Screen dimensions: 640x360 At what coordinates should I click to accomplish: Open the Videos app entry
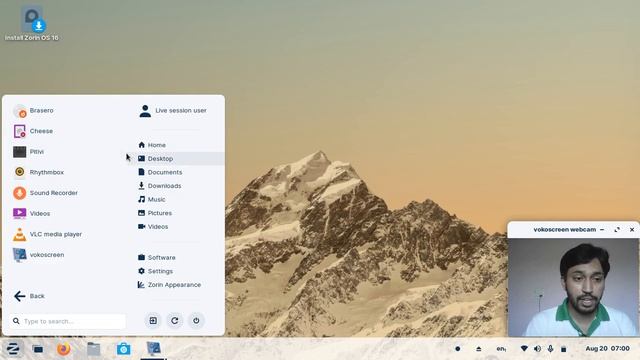click(x=31, y=213)
